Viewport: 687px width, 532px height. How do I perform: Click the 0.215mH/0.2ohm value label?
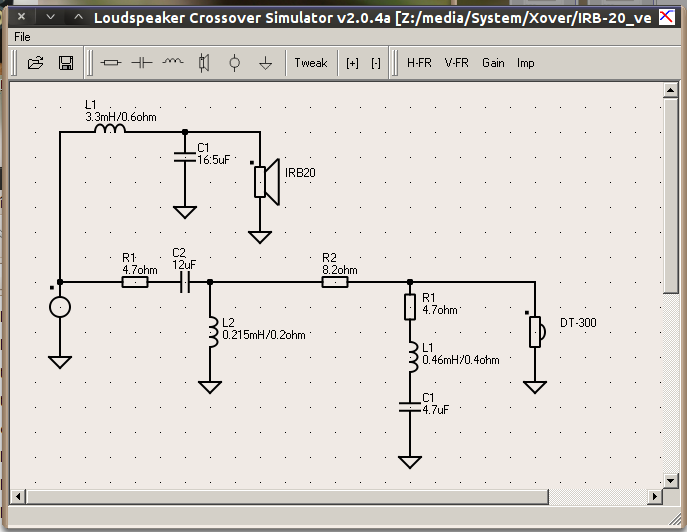[264, 335]
